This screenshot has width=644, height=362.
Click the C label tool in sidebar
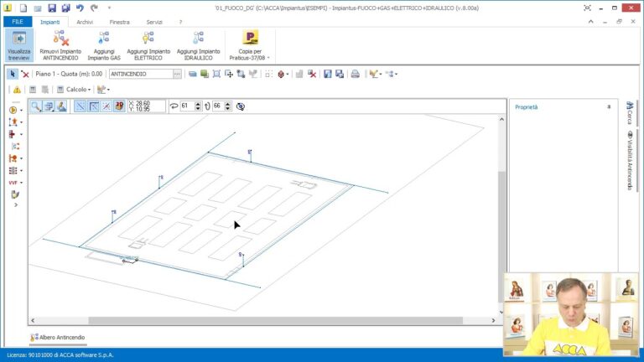[15, 146]
